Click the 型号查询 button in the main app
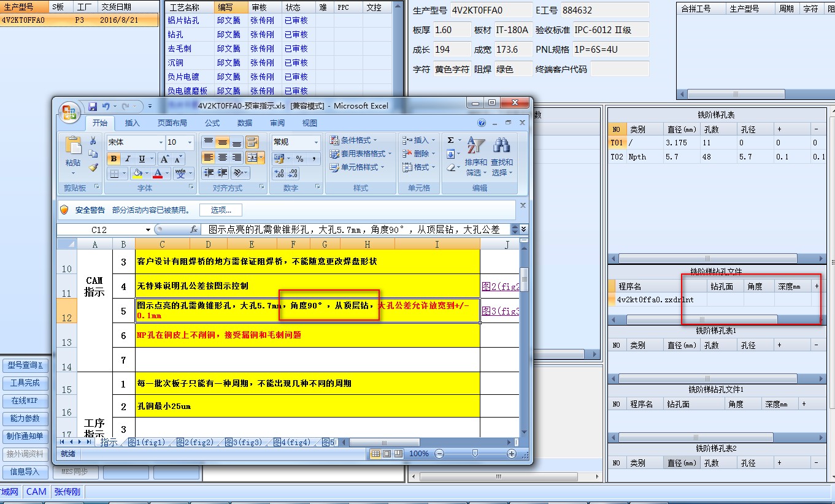This screenshot has height=504, width=835. 25,366
